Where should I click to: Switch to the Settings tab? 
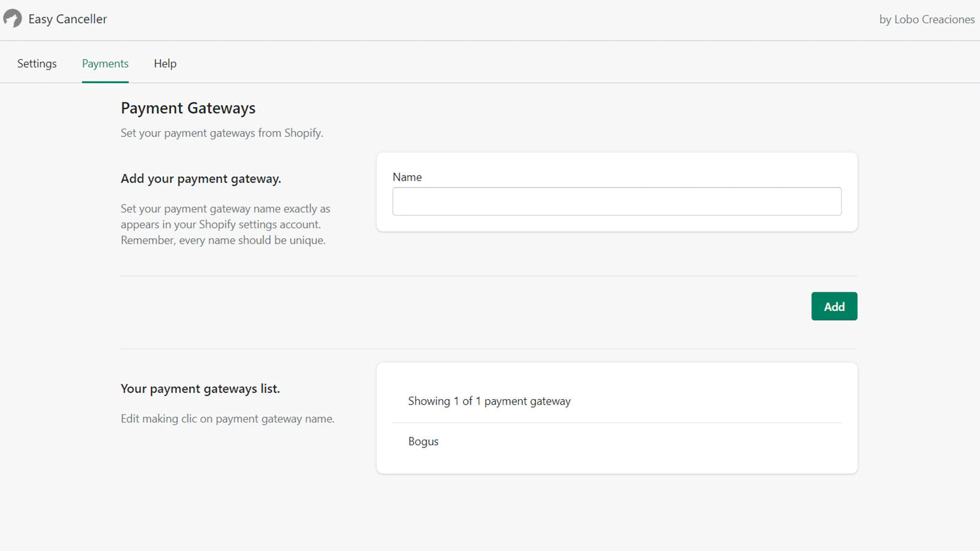point(37,63)
